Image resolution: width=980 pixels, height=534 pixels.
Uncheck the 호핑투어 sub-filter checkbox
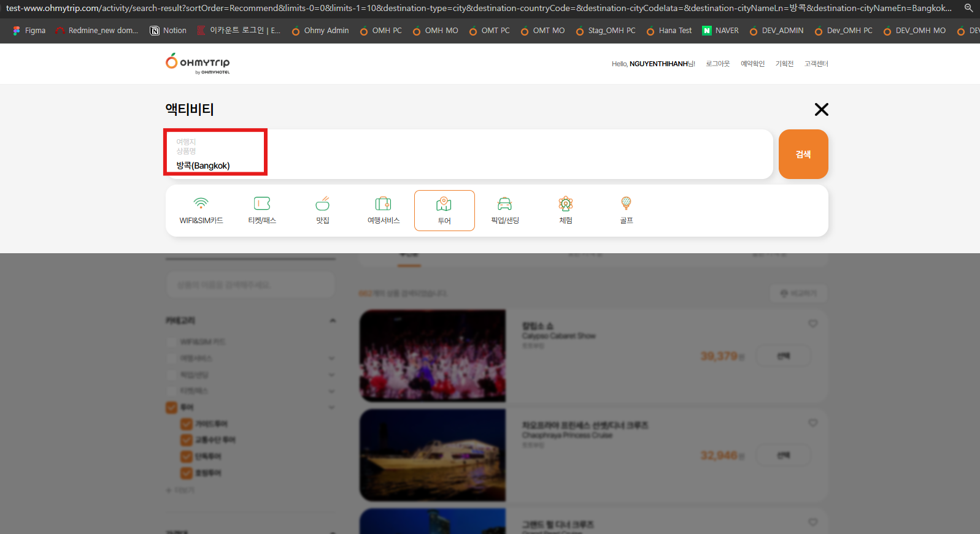(x=187, y=473)
